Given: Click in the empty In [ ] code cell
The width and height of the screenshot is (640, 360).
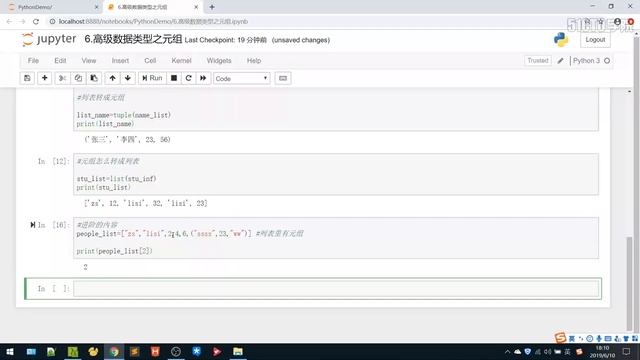Looking at the screenshot, I should pos(336,289).
